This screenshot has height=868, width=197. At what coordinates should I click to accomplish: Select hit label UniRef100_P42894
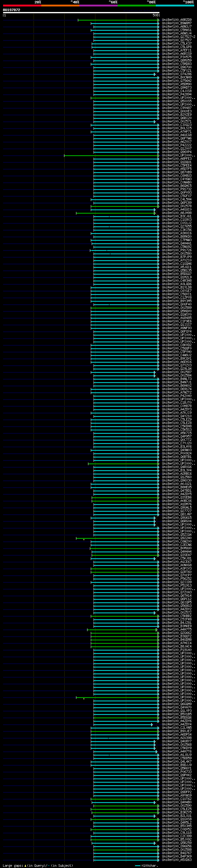pyautogui.click(x=176, y=94)
